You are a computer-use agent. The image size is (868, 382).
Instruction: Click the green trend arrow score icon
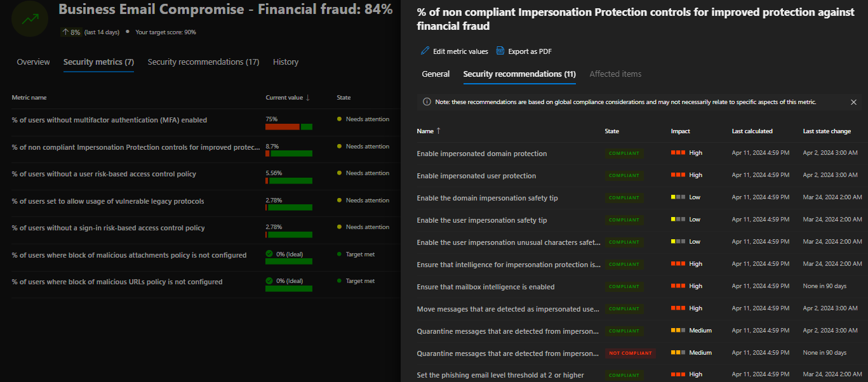(29, 19)
